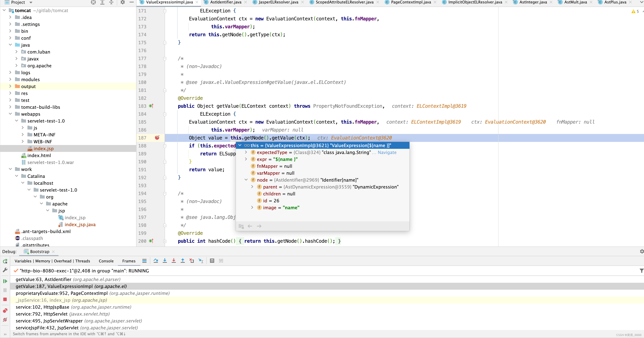The height and width of the screenshot is (338, 644).
Task: Toggle Mute Breakpoints in debug sidebar
Action: [x=5, y=320]
